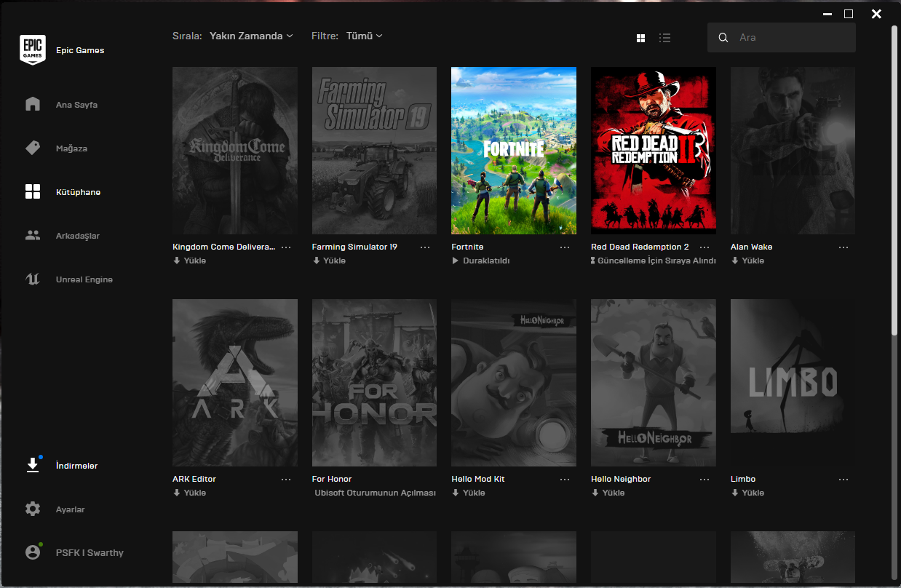Click the PSFK I Swarthy profile avatar
This screenshot has width=901, height=588.
click(33, 552)
